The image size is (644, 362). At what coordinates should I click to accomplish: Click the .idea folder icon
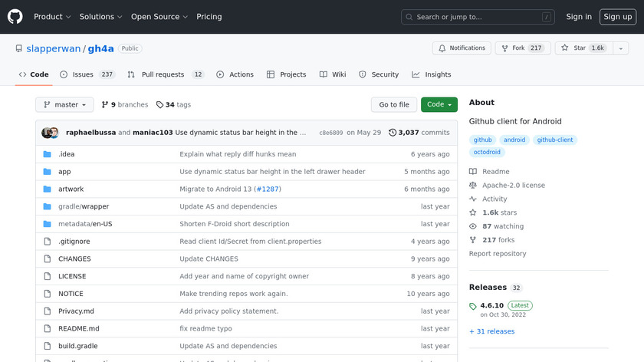click(x=48, y=154)
